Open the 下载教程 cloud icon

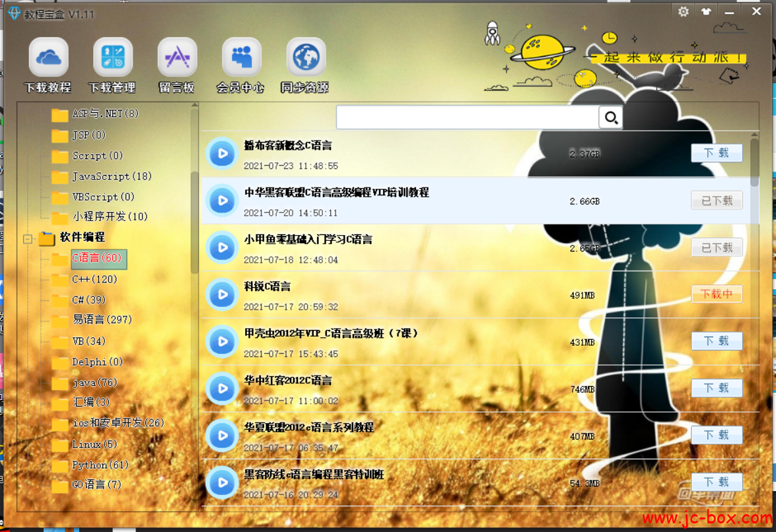coord(48,57)
